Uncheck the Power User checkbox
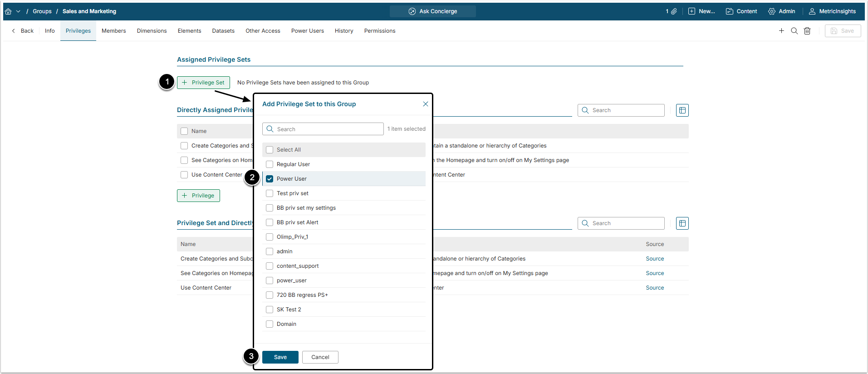This screenshot has height=374, width=868. tap(270, 179)
